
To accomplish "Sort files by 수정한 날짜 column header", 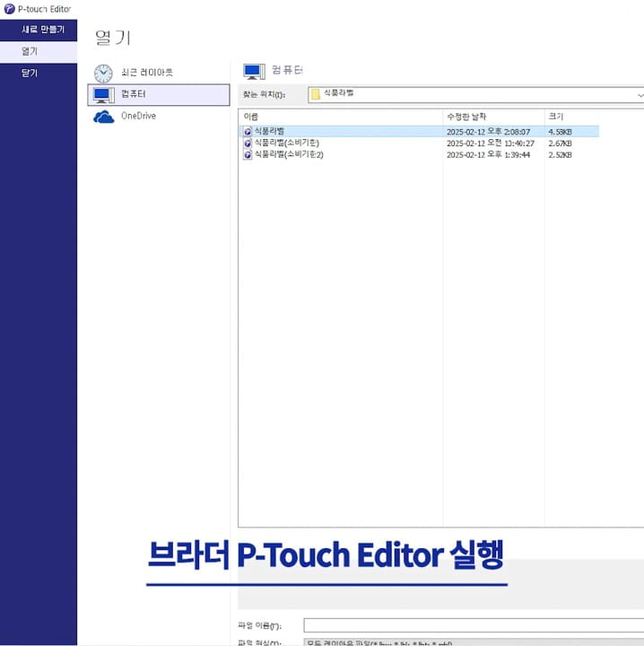I will click(x=493, y=117).
